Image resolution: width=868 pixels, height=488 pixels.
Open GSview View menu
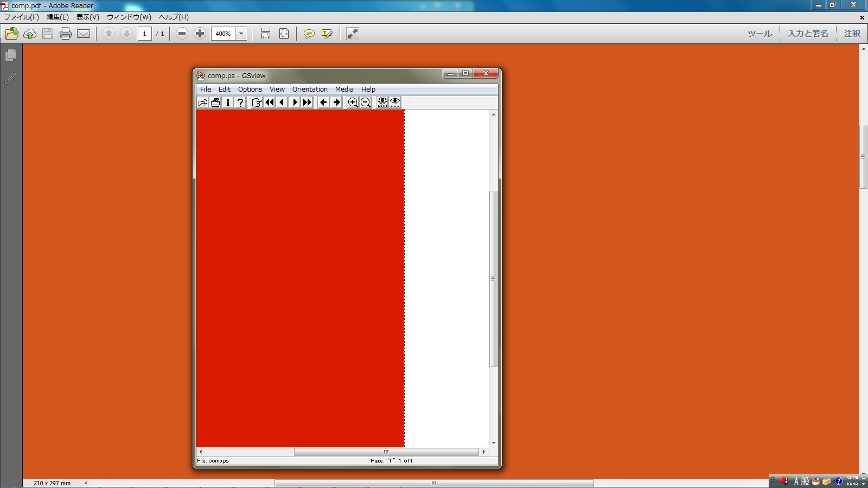(277, 89)
